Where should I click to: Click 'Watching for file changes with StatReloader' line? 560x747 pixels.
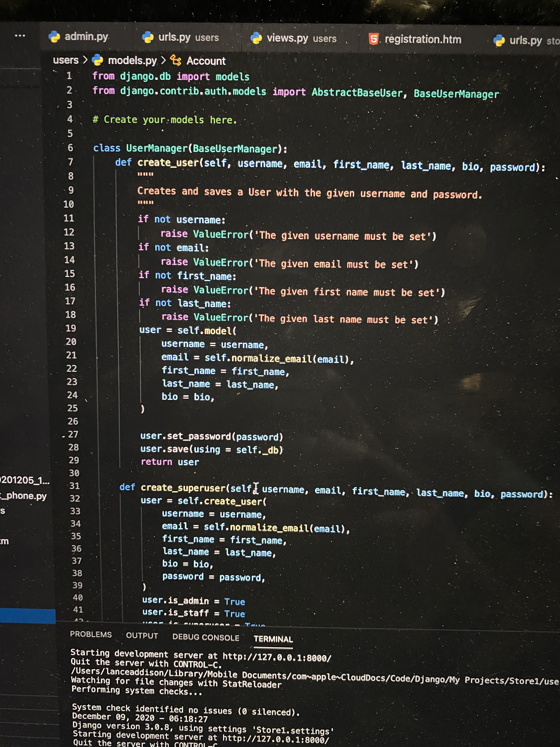click(x=176, y=683)
